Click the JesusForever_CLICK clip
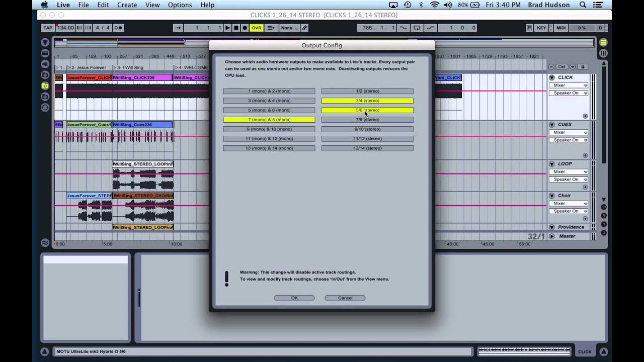This screenshot has width=644, height=362. tap(89, 78)
